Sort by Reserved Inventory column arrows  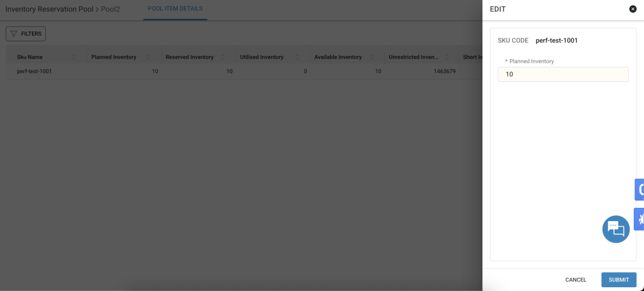click(x=223, y=57)
